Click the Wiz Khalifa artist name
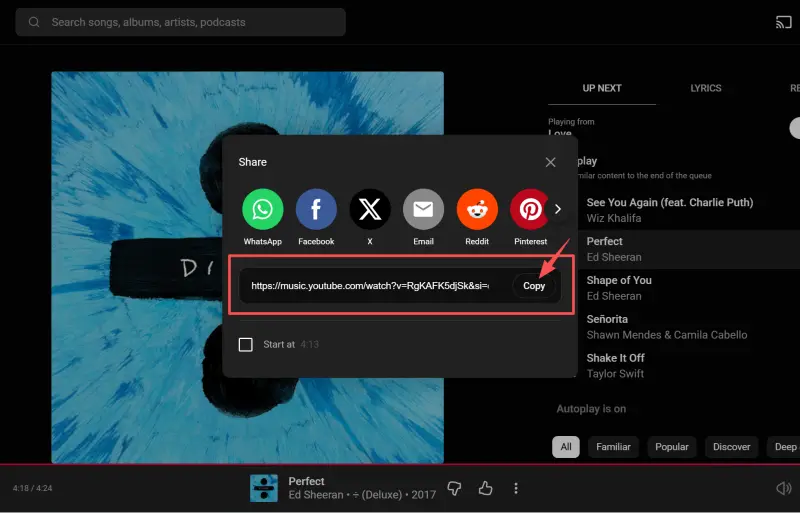This screenshot has height=513, width=800. tap(614, 218)
